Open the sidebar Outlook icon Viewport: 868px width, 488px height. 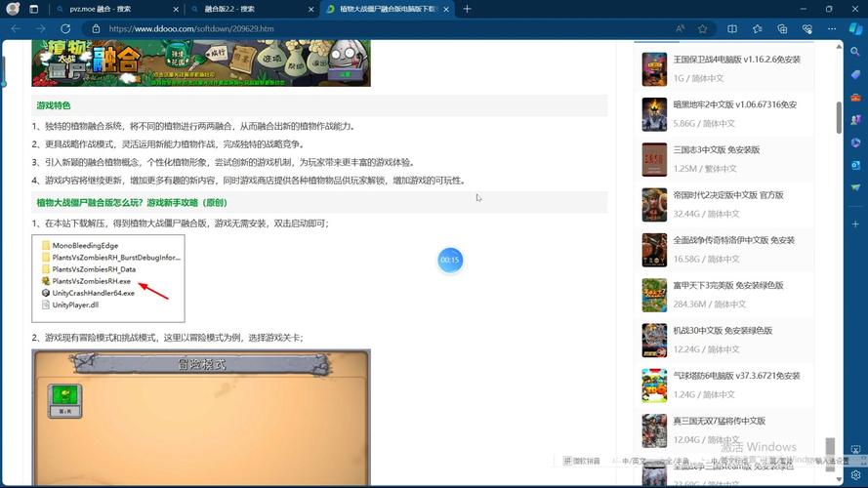(856, 165)
